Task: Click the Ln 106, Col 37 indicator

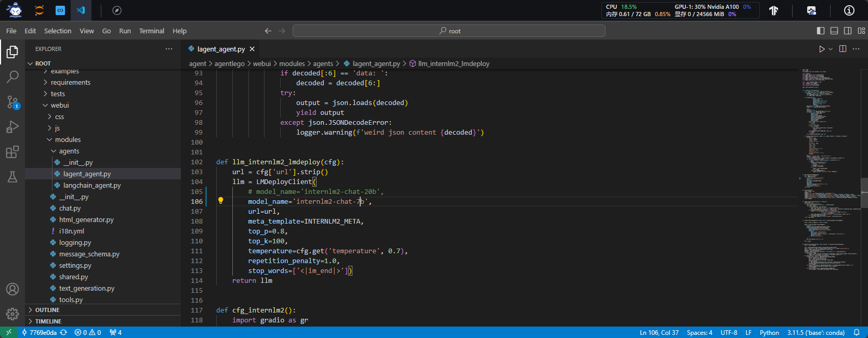Action: 659,332
